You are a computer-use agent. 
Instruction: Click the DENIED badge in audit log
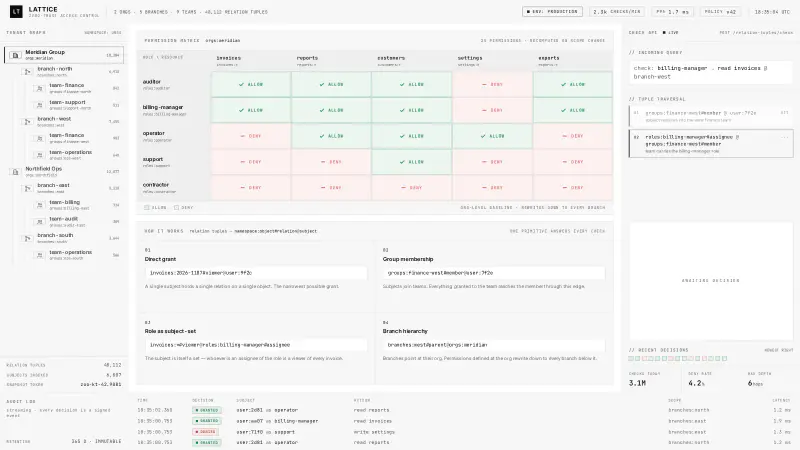(x=206, y=432)
